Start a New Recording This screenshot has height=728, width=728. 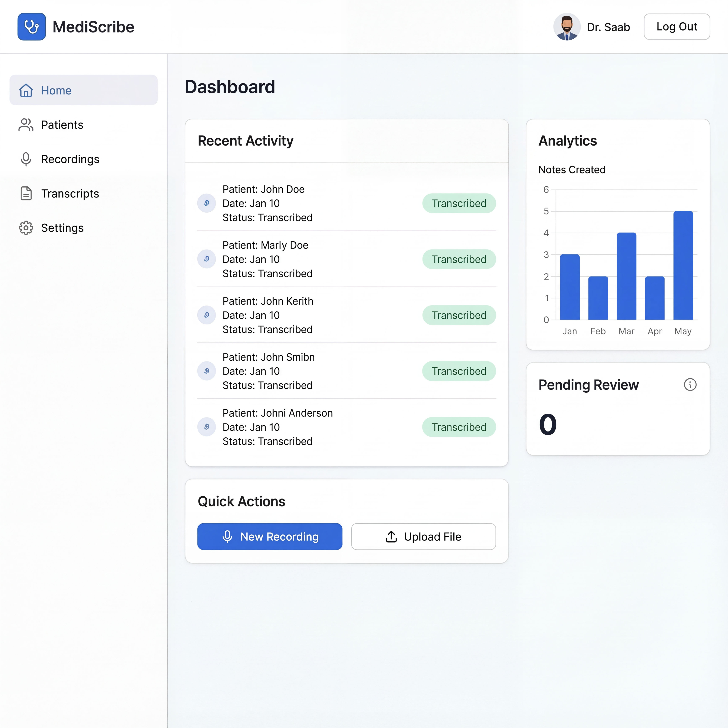(270, 536)
